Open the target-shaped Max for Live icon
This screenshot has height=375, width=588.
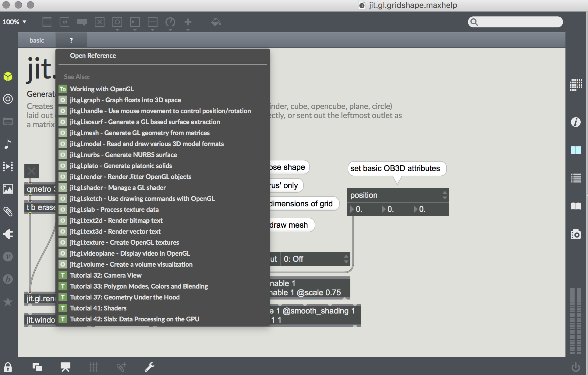8,99
